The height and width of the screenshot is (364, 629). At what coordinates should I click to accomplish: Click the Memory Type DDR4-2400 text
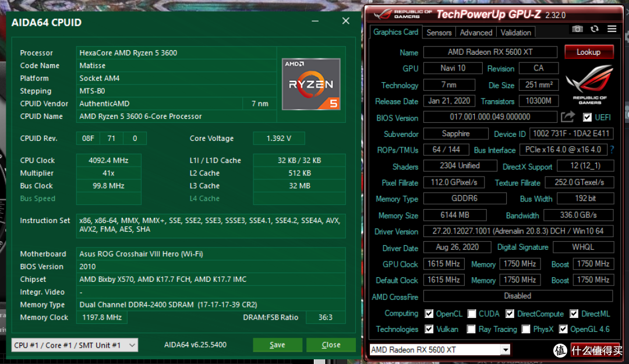(x=168, y=305)
